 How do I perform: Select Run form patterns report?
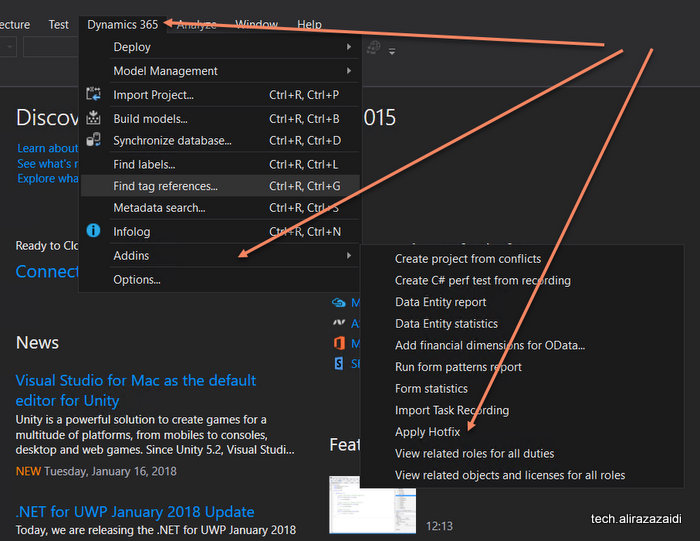click(522, 367)
